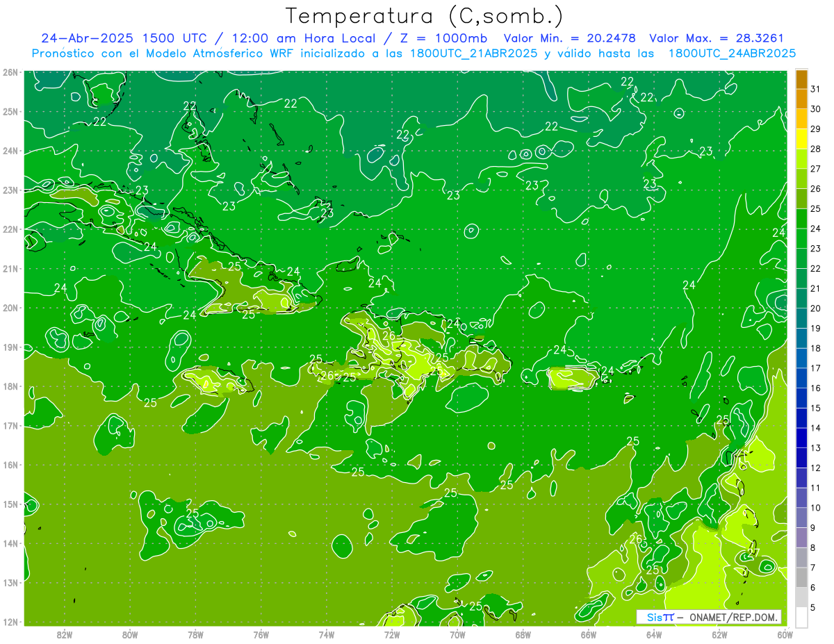Pick the dark blue legend swatch between 13 and 14
This screenshot has height=644, width=834.
pos(802,438)
